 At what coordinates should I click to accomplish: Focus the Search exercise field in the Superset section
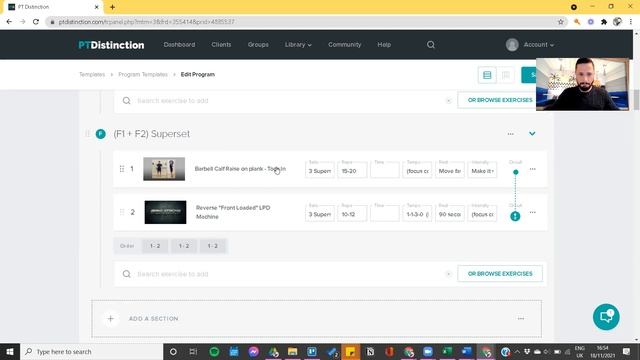(286, 274)
